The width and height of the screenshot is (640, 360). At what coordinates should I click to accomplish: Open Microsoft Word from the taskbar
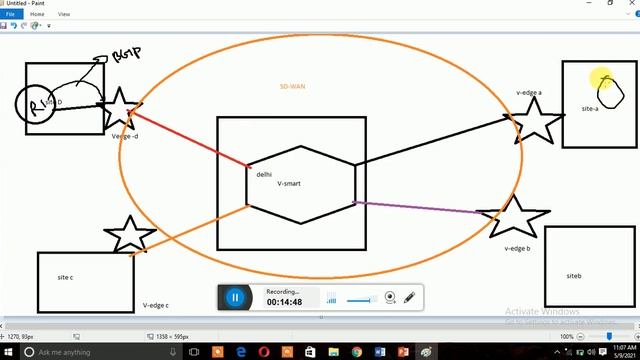[380, 352]
